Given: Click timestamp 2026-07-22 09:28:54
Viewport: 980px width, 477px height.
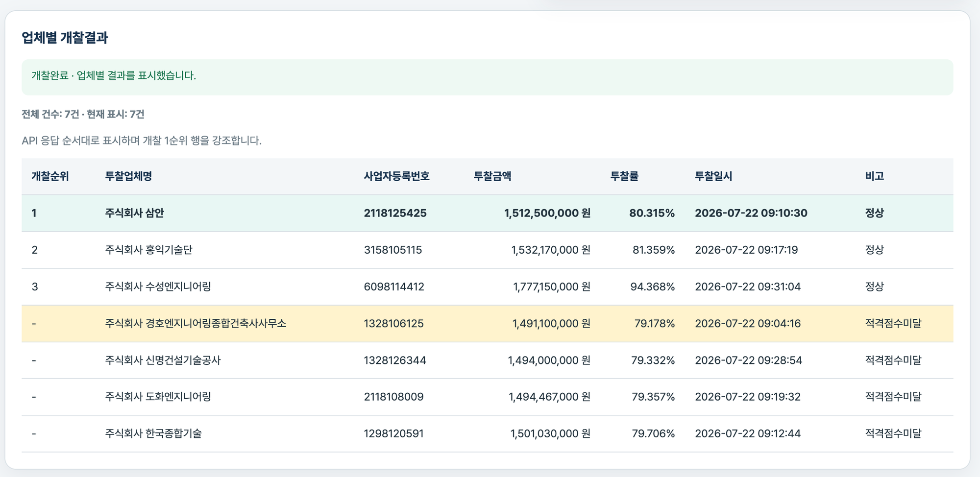Looking at the screenshot, I should click(x=749, y=360).
